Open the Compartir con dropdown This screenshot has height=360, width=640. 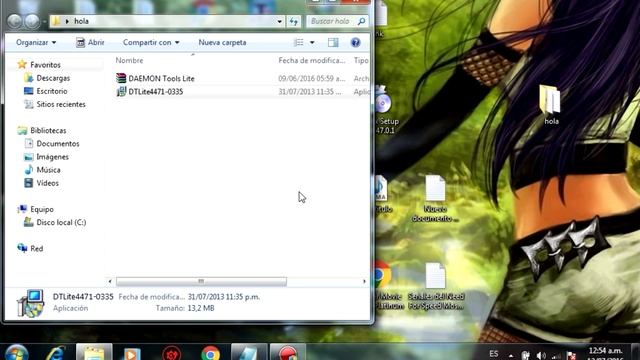coord(151,42)
